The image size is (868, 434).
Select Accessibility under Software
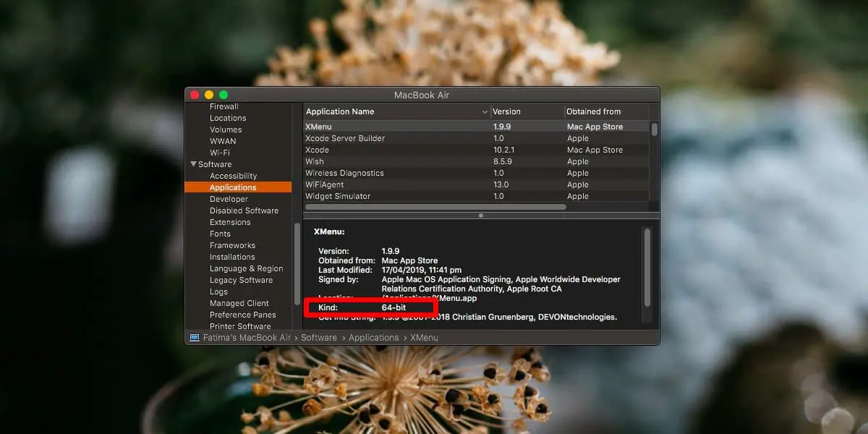click(x=233, y=176)
